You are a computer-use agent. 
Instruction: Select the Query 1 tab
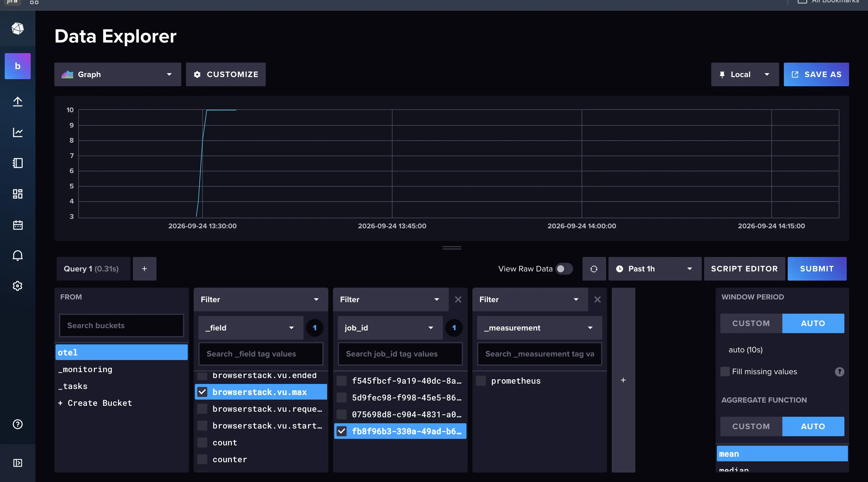pos(93,269)
